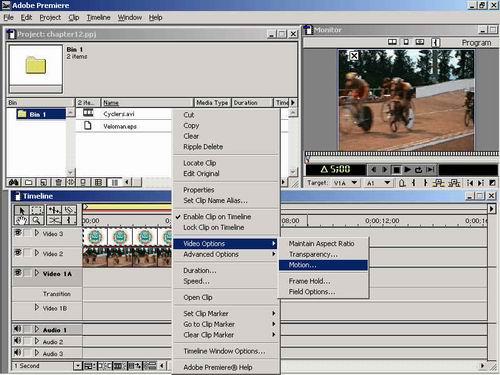Image resolution: width=500 pixels, height=375 pixels.
Task: Expand the Video 1B track triangle
Action: 37,307
